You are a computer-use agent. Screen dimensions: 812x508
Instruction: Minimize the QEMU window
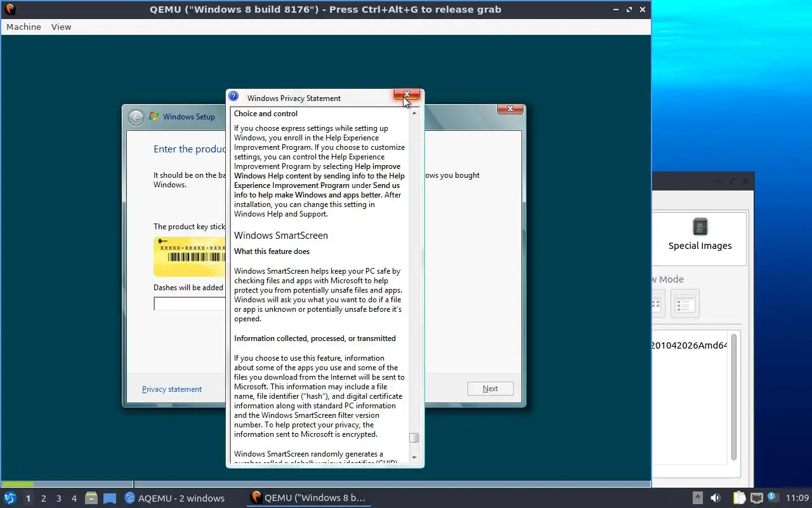coord(616,10)
